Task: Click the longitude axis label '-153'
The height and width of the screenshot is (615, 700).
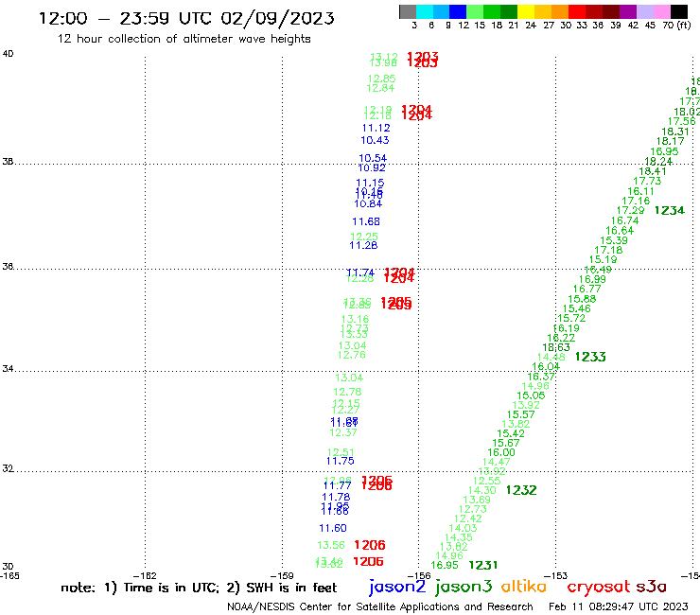Action: coord(555,576)
